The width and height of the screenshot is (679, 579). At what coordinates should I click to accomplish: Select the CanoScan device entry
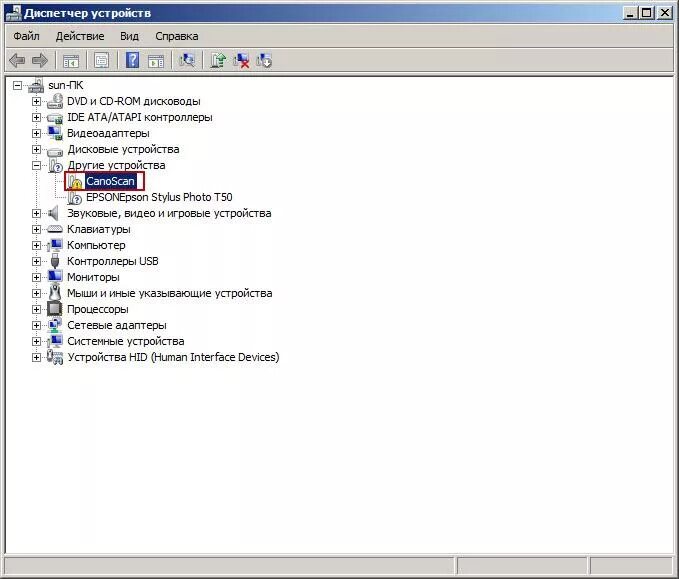pyautogui.click(x=110, y=181)
